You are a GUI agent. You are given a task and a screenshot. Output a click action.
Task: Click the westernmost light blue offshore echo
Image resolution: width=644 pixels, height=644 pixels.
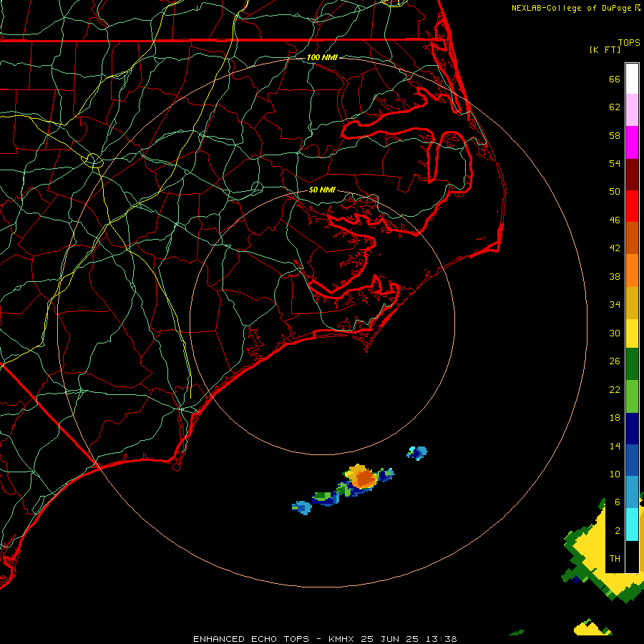click(302, 507)
